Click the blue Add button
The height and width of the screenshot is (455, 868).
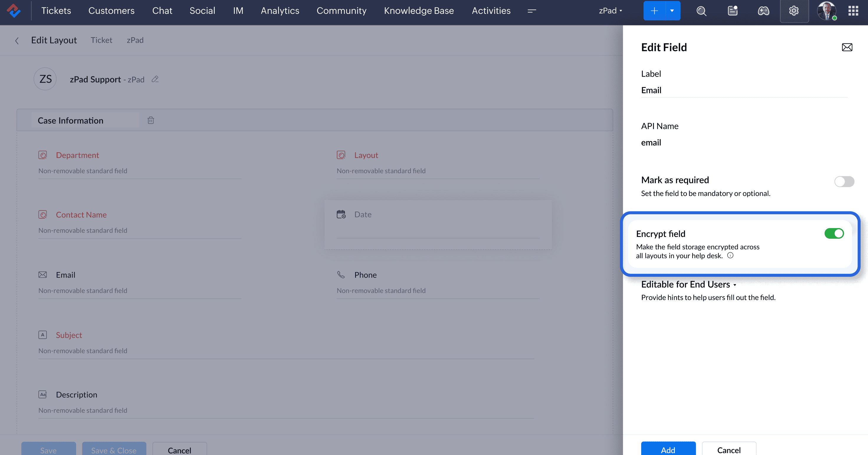click(668, 450)
